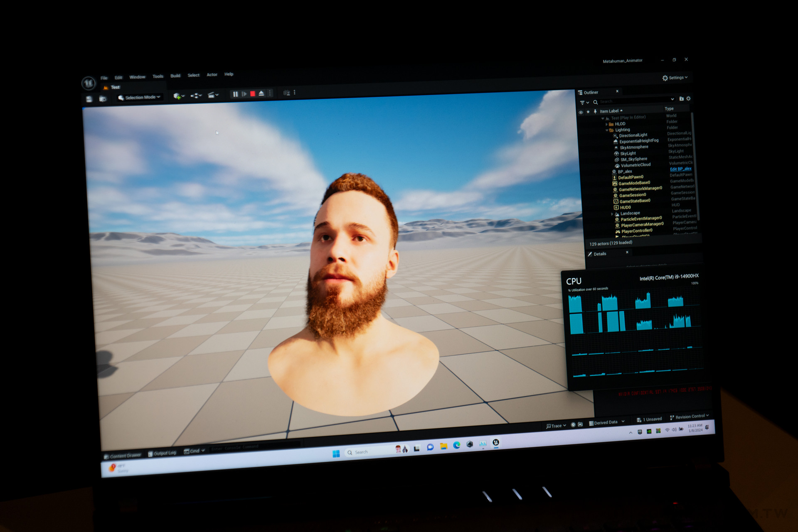Open the Build menu

[x=175, y=76]
